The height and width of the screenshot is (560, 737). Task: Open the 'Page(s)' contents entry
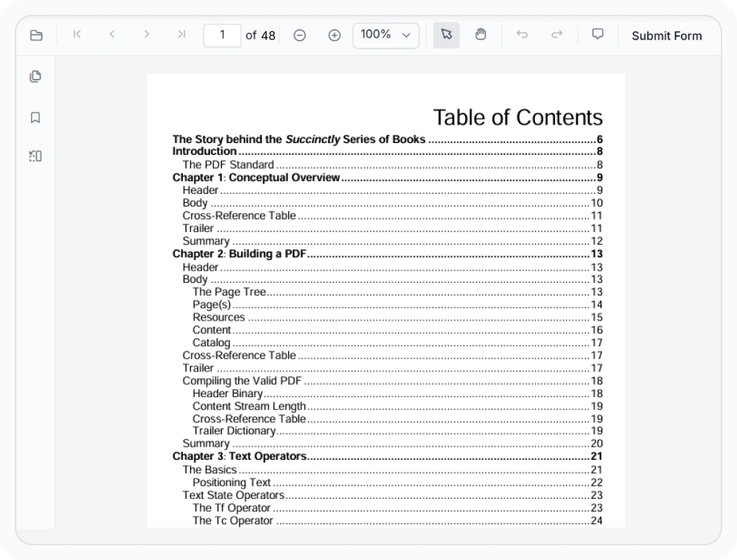point(398,304)
